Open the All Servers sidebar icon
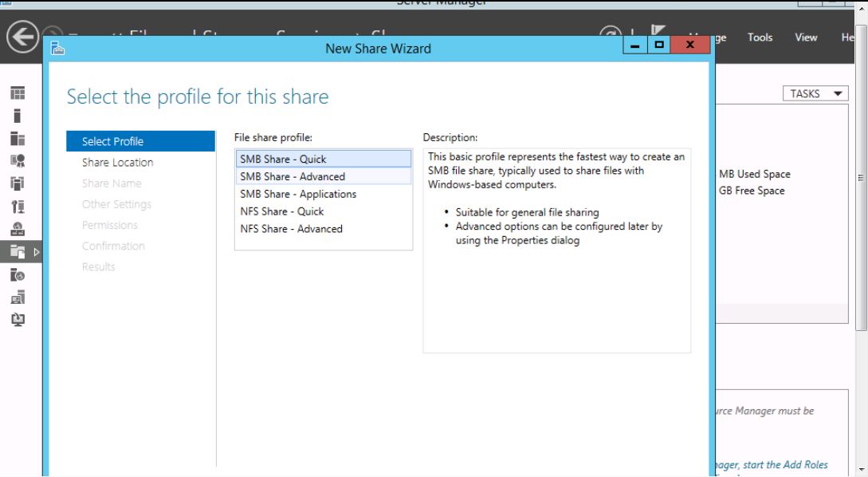Image resolution: width=868 pixels, height=477 pixels. point(16,138)
